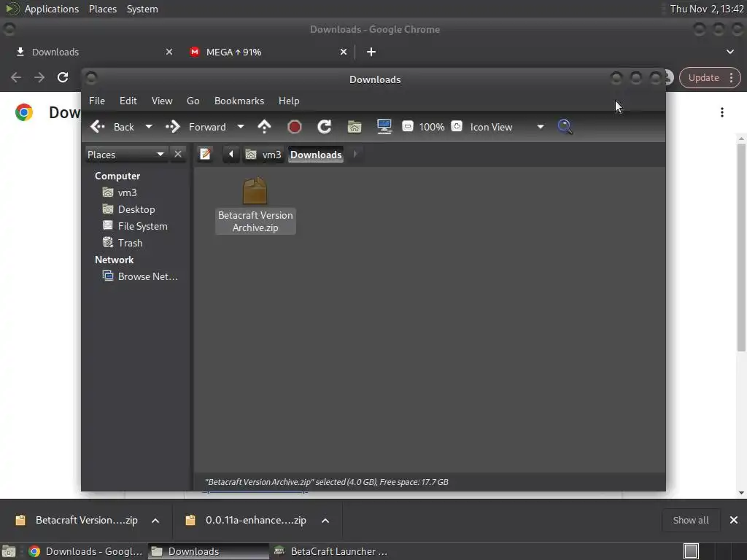This screenshot has height=560, width=747.
Task: Open the Places system menu
Action: [x=102, y=9]
